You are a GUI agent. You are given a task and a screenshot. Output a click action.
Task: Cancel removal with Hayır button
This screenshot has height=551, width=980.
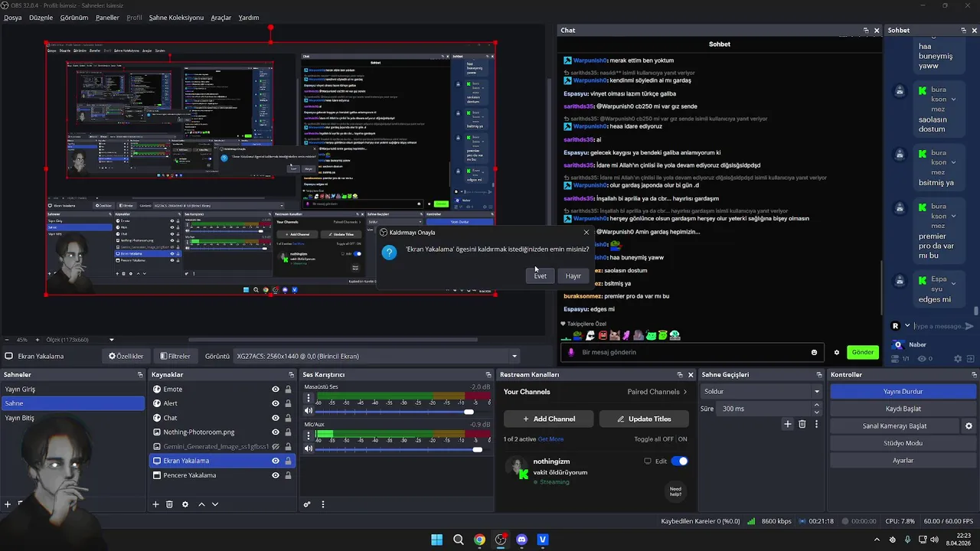(573, 275)
